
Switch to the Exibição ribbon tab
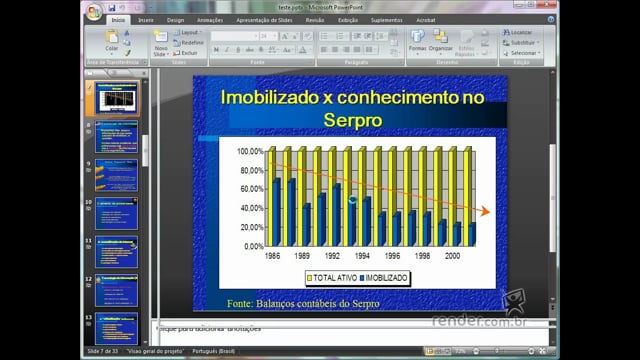(x=348, y=20)
